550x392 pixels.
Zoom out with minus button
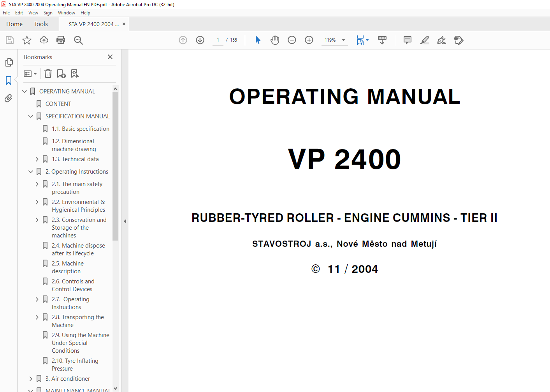(292, 40)
